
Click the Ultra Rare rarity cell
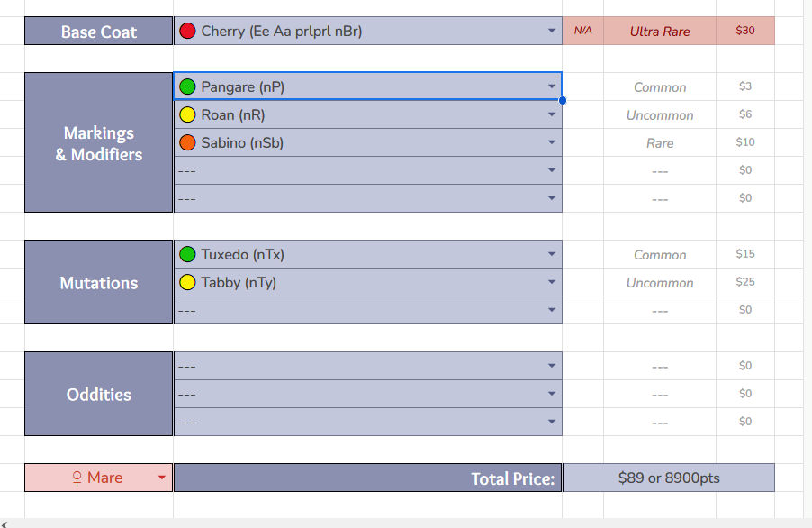[660, 32]
